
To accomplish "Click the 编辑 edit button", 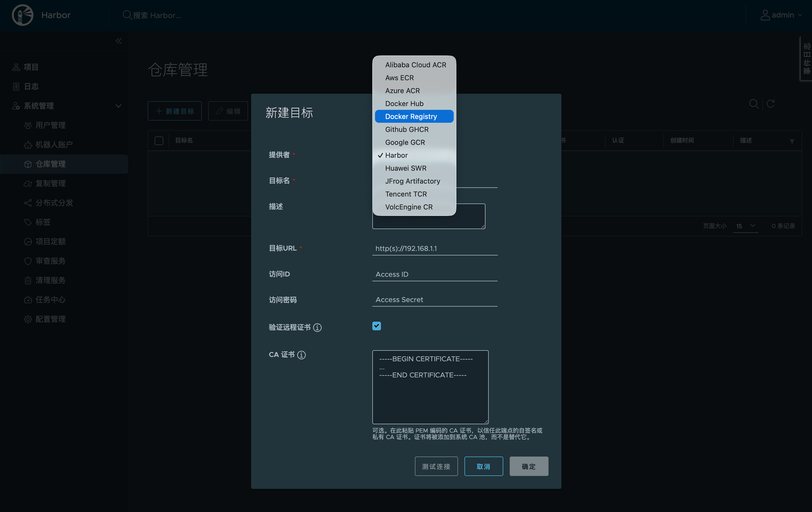I will pyautogui.click(x=228, y=111).
